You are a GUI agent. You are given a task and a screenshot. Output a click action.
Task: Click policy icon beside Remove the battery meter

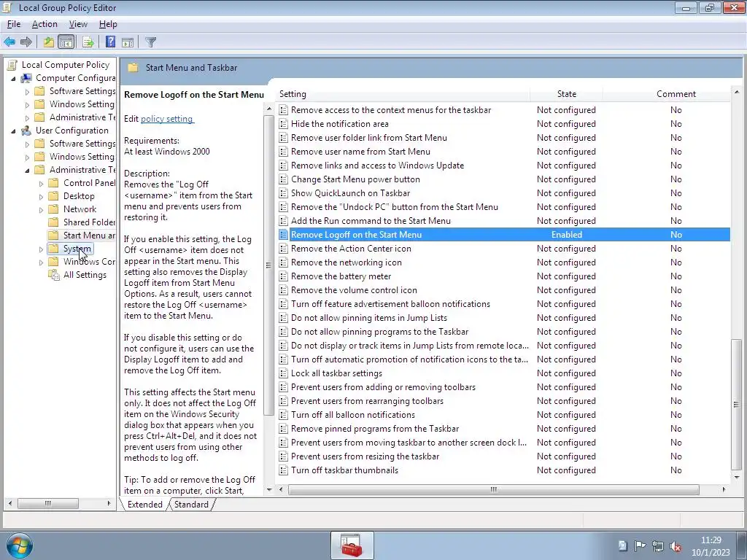click(x=284, y=276)
